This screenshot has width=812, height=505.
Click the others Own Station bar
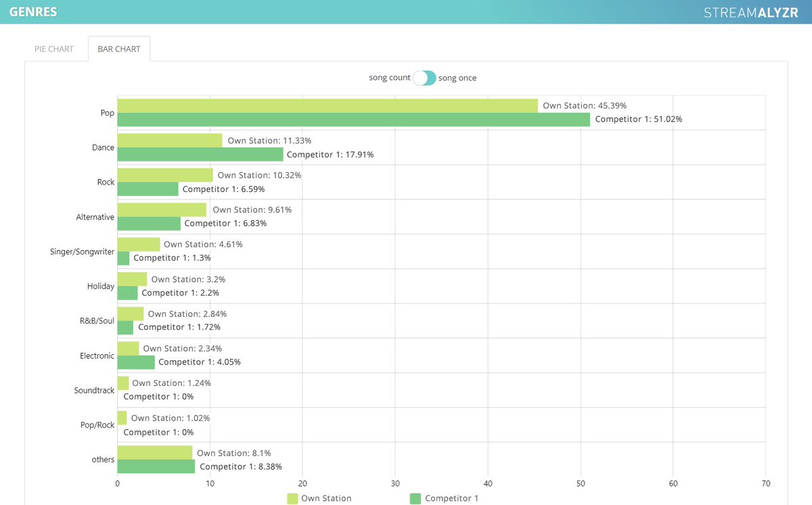pyautogui.click(x=155, y=452)
